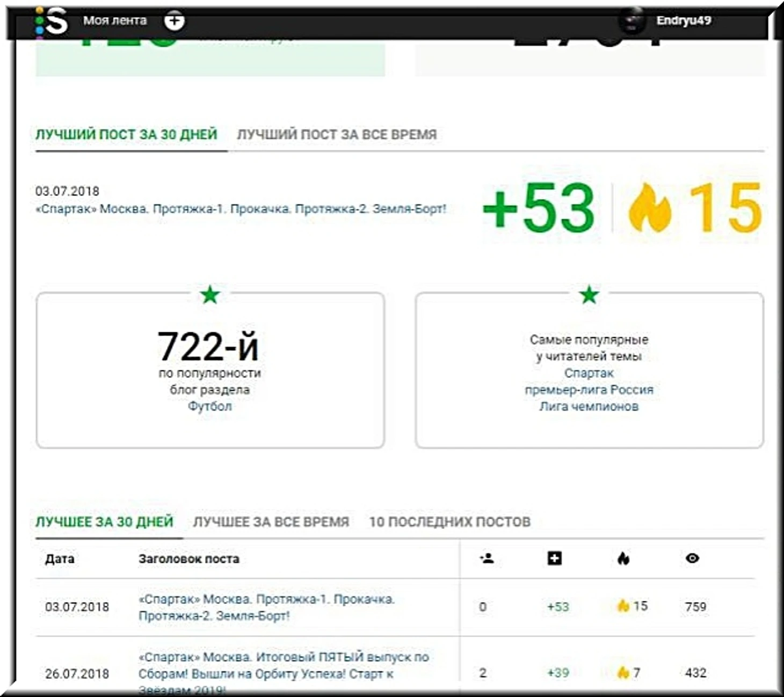Click the Дата column header
The height and width of the screenshot is (697, 784).
point(60,558)
